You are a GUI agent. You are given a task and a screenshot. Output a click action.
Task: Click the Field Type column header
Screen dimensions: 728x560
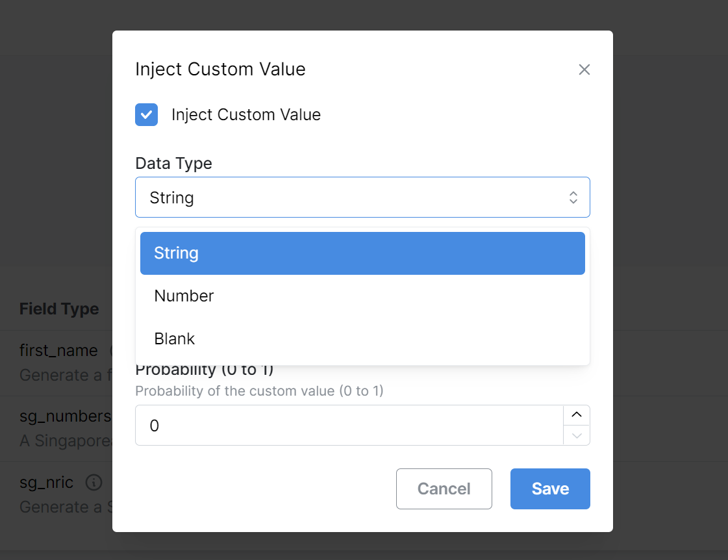59,309
